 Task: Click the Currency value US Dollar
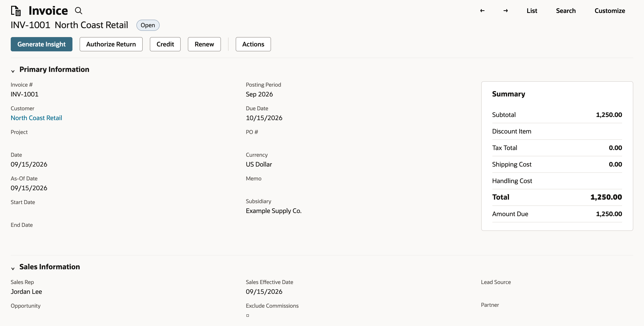pos(259,164)
